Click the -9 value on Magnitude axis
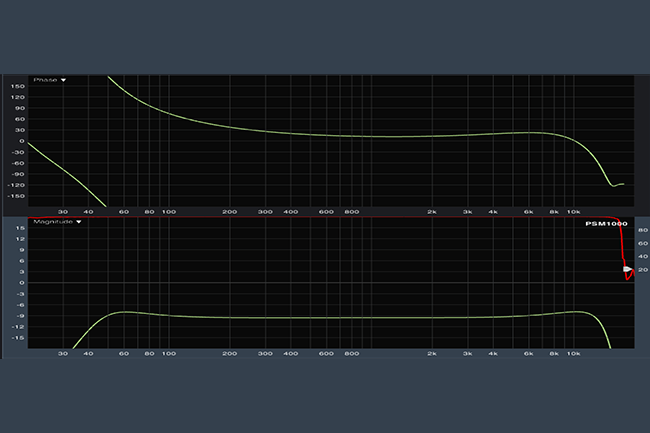Viewport: 650px width, 433px height. [x=19, y=324]
